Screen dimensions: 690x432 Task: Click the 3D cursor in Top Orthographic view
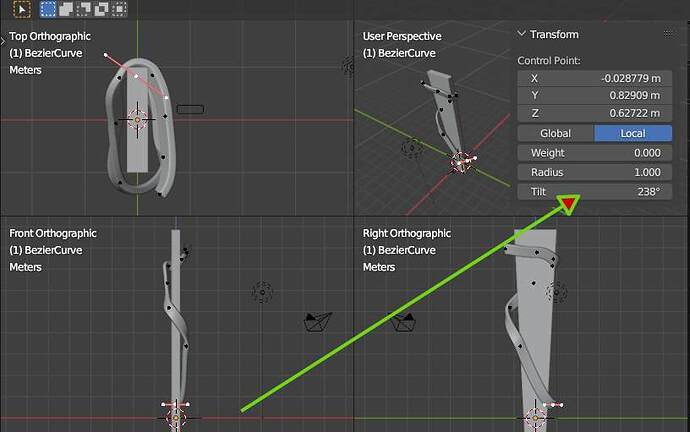137,120
